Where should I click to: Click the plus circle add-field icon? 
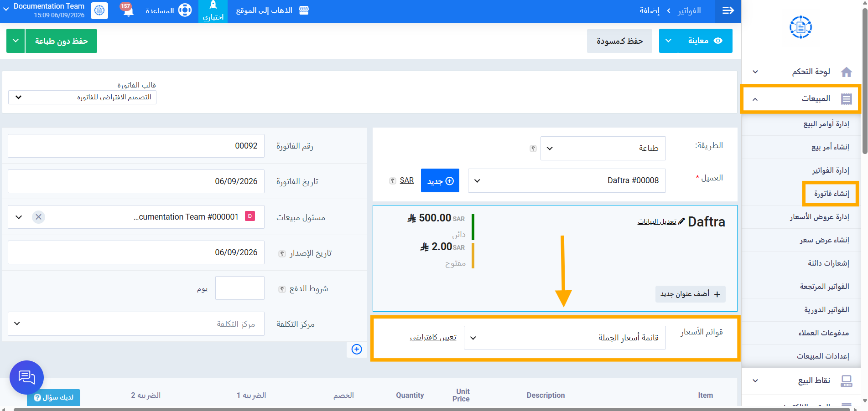click(357, 349)
